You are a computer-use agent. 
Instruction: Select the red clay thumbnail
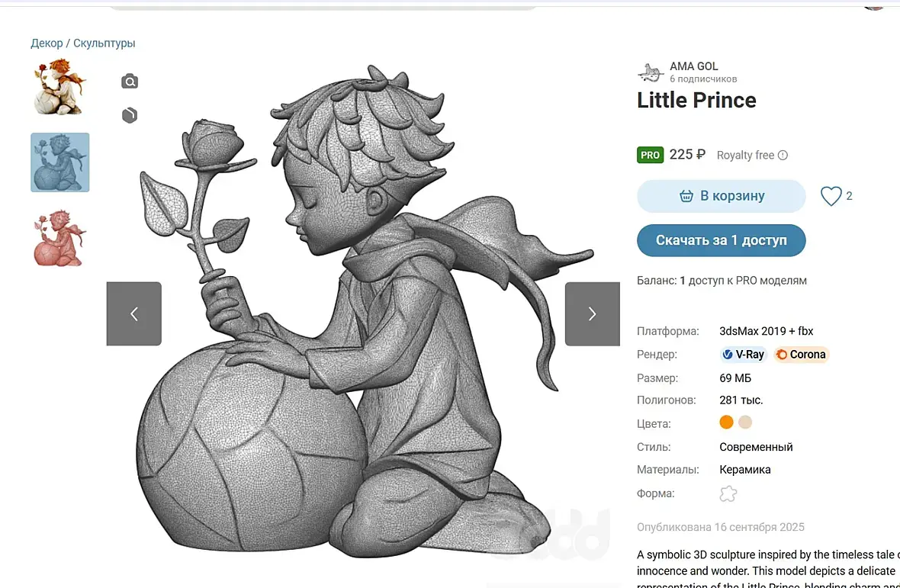60,238
